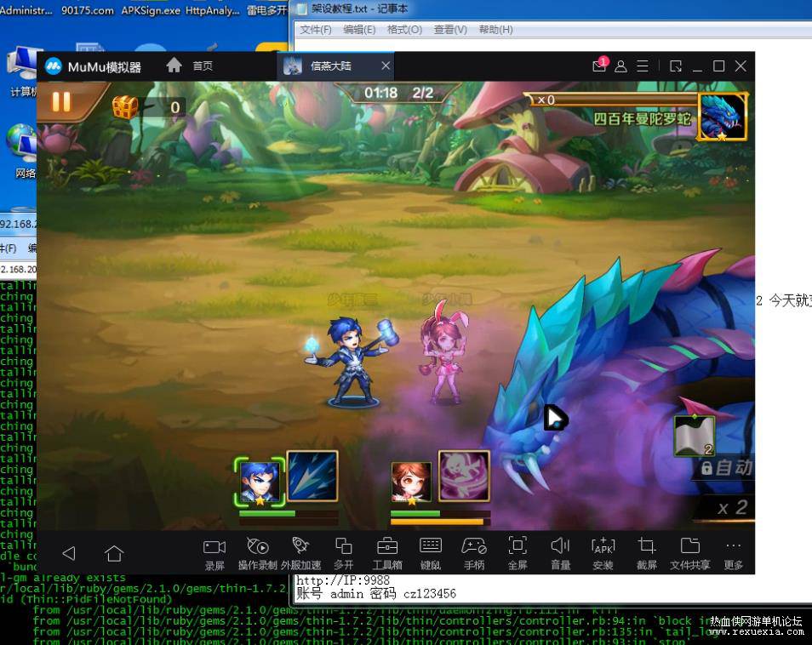
Task: Switch to the 首页 tab
Action: [203, 66]
